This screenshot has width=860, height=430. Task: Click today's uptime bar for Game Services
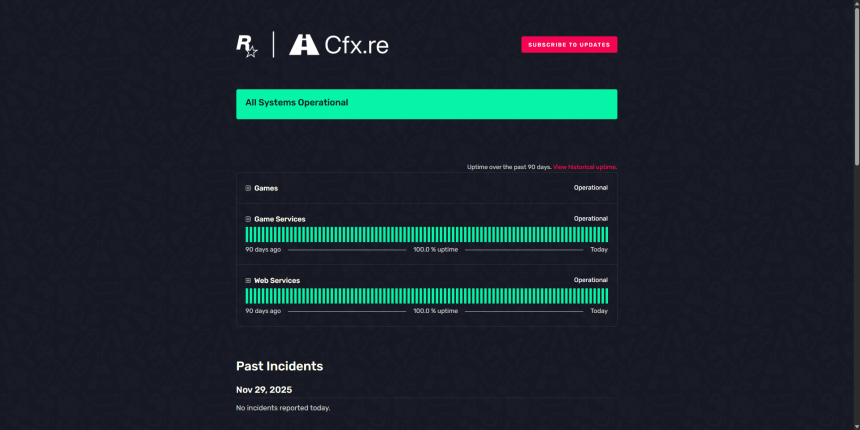click(x=606, y=234)
